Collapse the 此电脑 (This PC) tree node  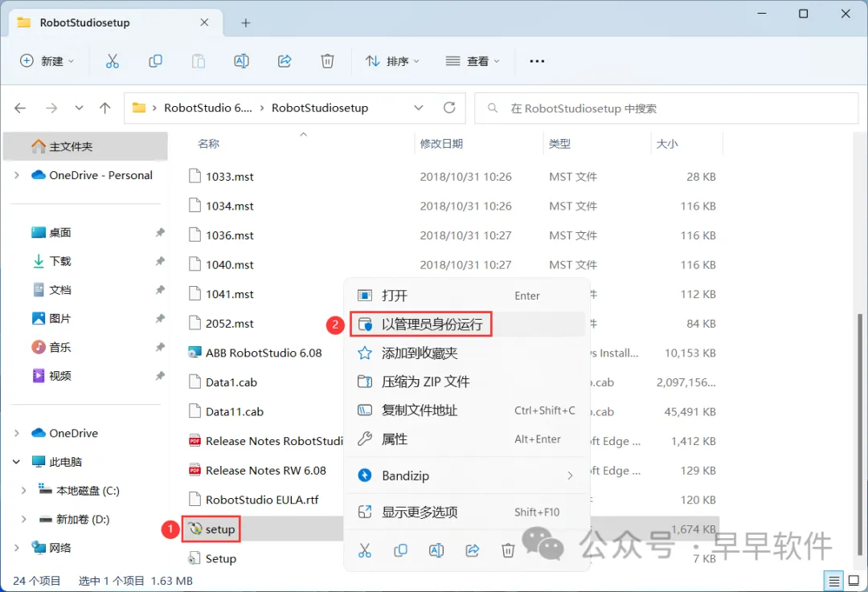(17, 462)
